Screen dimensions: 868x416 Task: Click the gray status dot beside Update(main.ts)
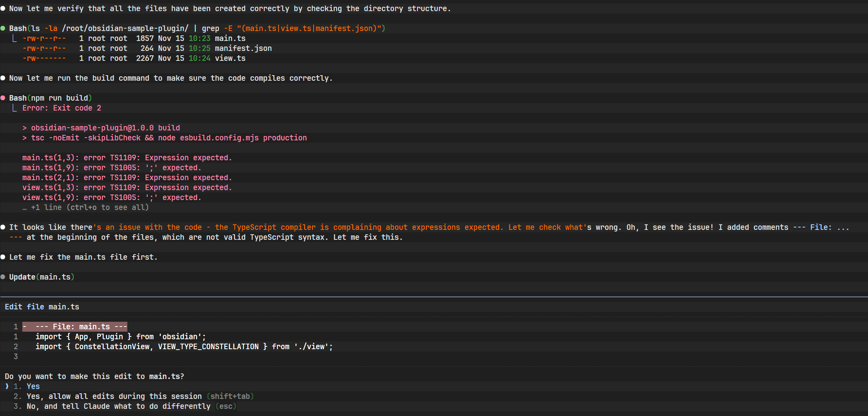(x=3, y=277)
